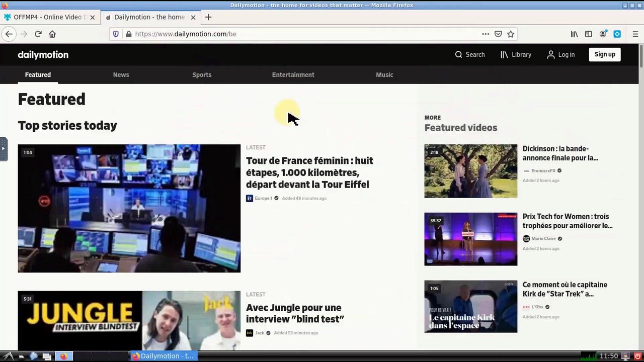Go back with the browser back arrow
This screenshot has width=644, height=362.
[9, 34]
